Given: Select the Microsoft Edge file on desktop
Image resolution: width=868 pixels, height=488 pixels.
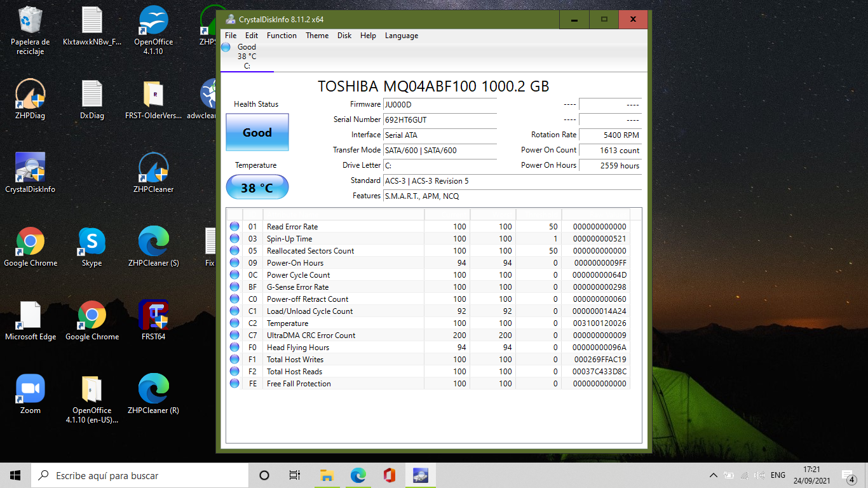Looking at the screenshot, I should click(30, 320).
